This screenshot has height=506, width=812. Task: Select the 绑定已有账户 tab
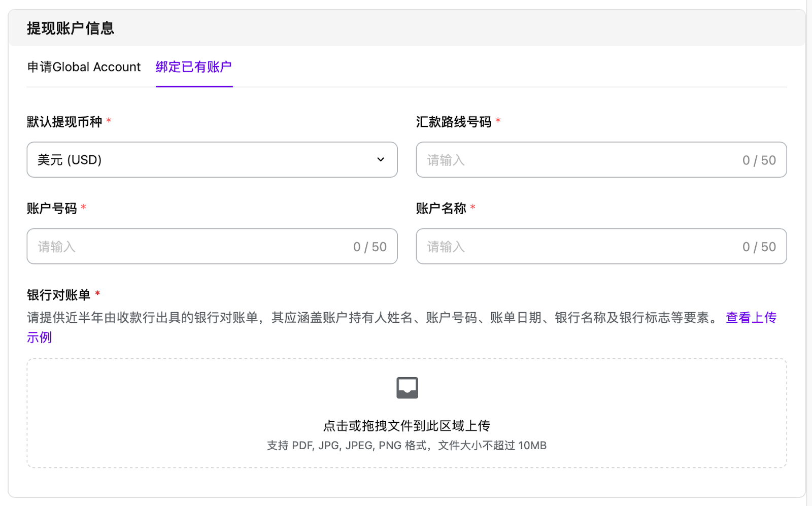(x=194, y=67)
